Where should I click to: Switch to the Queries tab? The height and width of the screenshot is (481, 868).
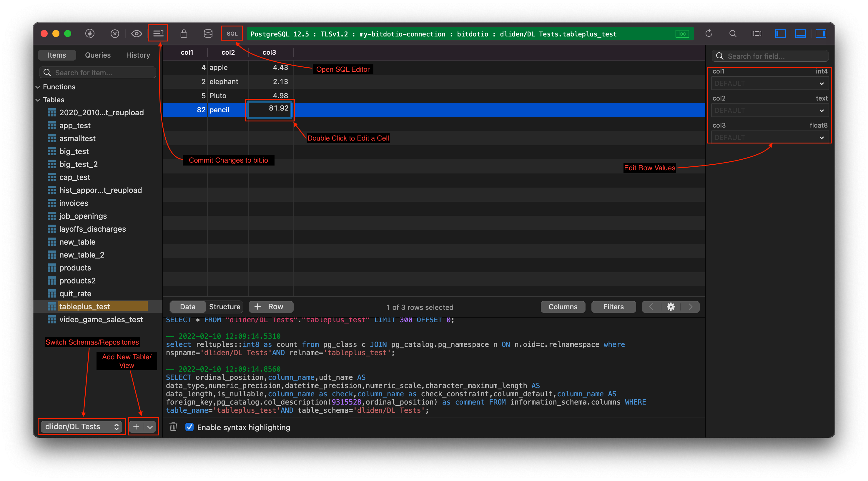click(98, 55)
